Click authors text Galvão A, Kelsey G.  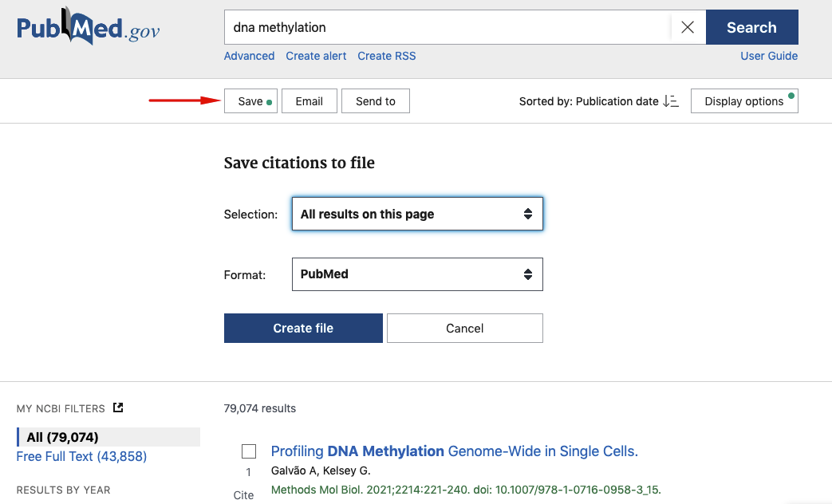pyautogui.click(x=321, y=471)
